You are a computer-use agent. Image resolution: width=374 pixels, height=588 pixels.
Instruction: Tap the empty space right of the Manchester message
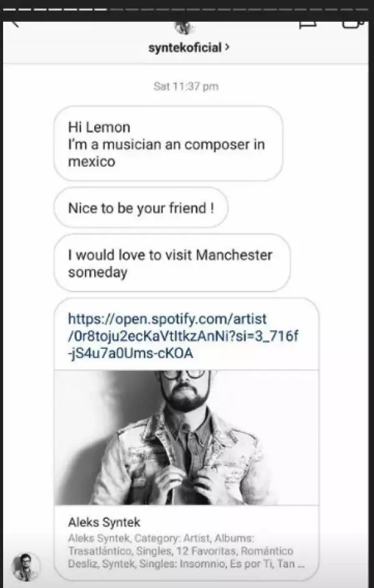330,263
